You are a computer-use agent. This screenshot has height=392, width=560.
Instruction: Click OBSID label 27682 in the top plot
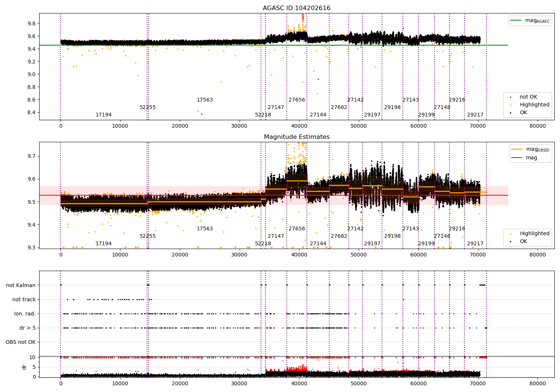pos(339,108)
